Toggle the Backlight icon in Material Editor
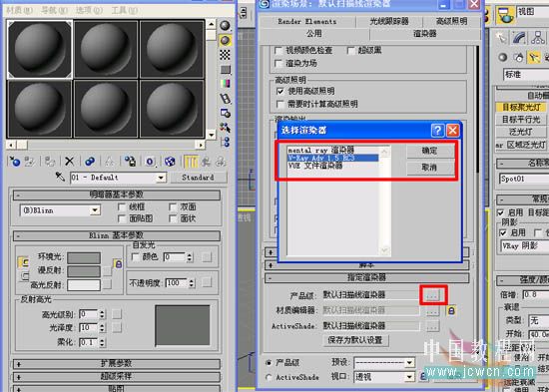 pos(225,40)
